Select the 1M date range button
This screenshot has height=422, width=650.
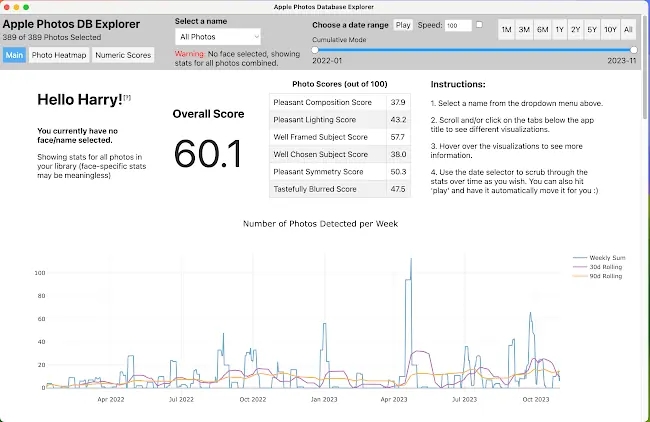(506, 30)
